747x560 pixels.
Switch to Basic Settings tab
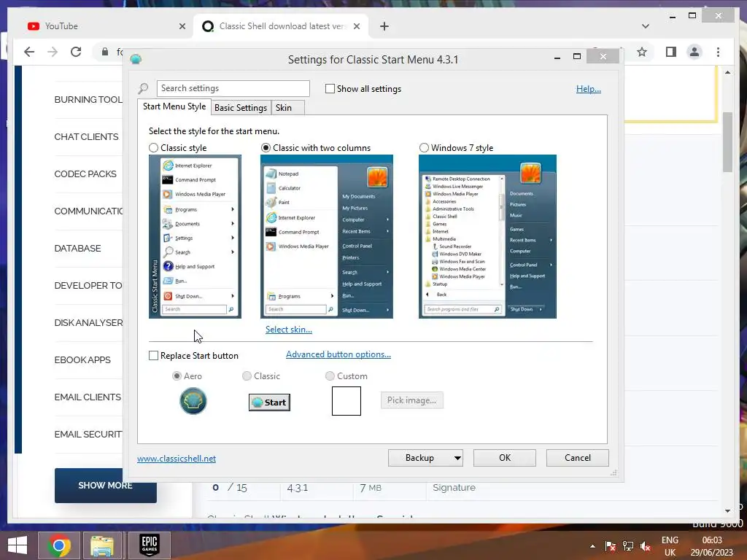241,108
